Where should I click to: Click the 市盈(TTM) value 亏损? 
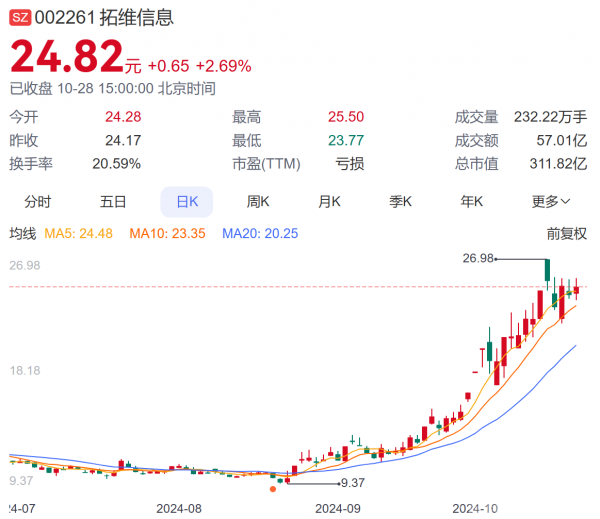[350, 164]
